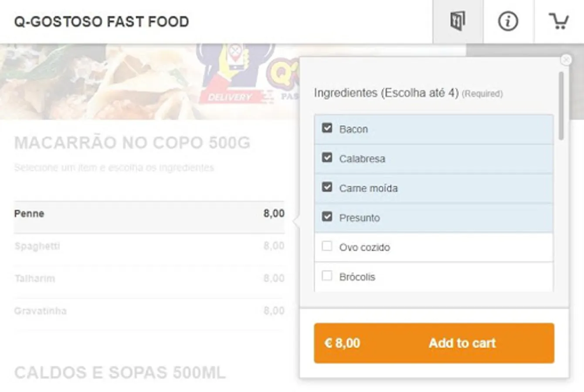584x392 pixels.
Task: Uncheck the Bacon ingredient
Action: (x=327, y=128)
